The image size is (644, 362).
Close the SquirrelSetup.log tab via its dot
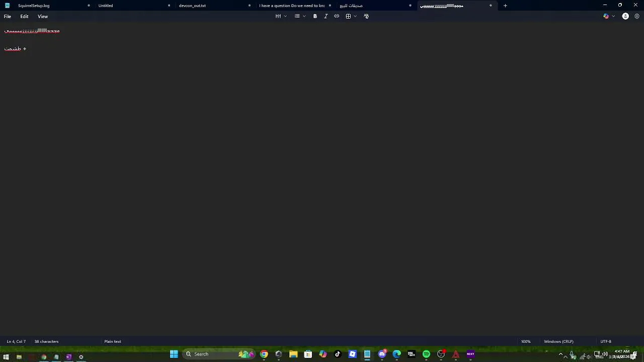[89, 6]
